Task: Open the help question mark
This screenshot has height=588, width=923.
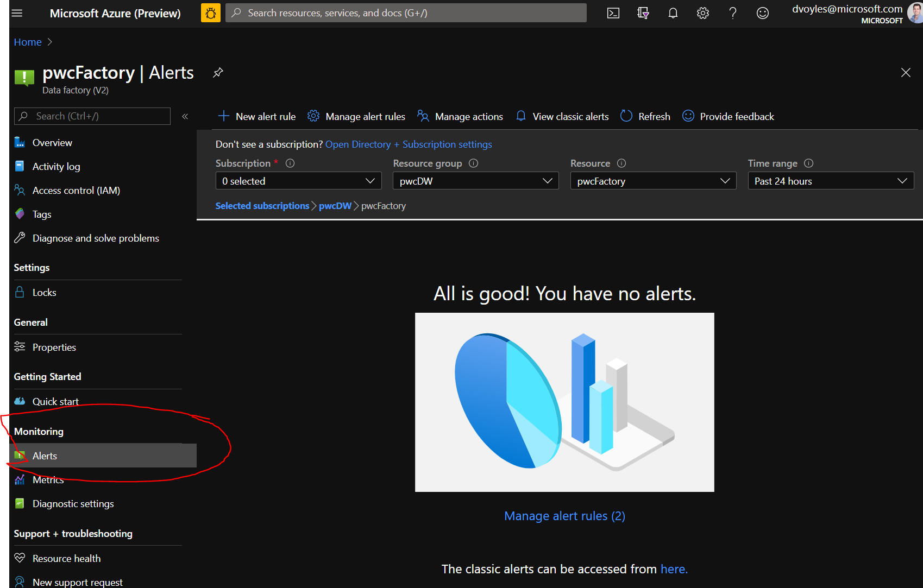Action: pyautogui.click(x=733, y=13)
